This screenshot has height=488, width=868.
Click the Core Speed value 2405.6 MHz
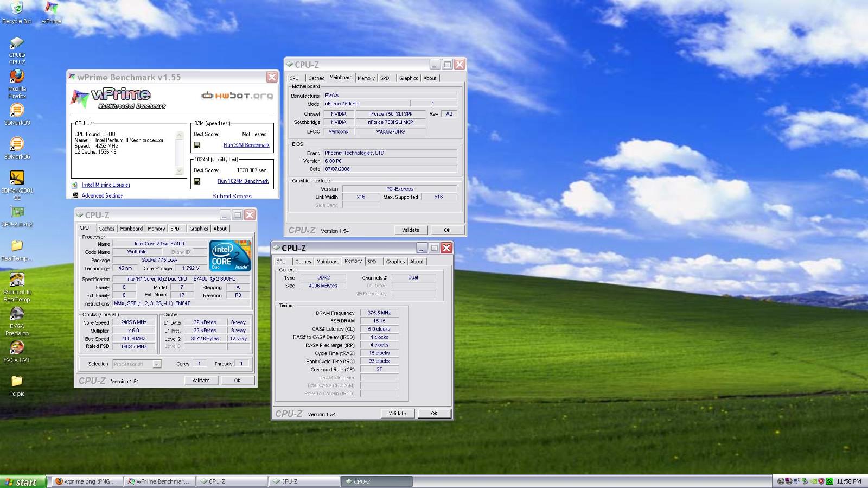(x=133, y=322)
